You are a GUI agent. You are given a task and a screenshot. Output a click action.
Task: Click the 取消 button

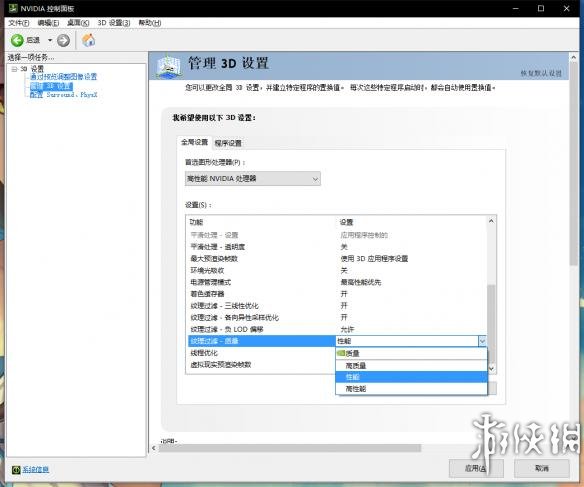[x=542, y=468]
